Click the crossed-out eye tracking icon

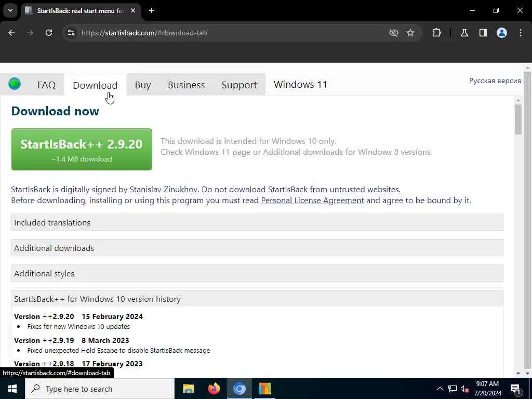[394, 33]
